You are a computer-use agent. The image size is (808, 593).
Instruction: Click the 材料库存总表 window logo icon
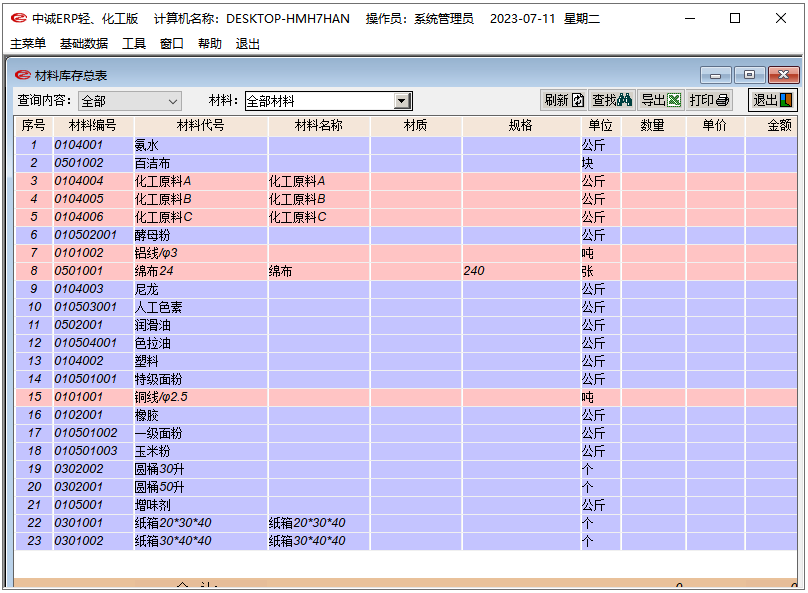coord(23,75)
